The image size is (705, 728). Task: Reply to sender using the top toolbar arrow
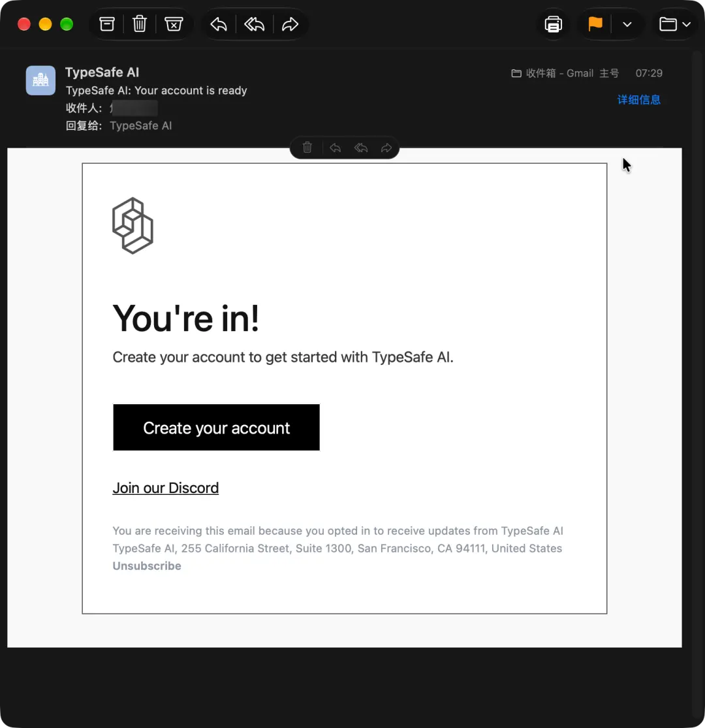tap(219, 24)
